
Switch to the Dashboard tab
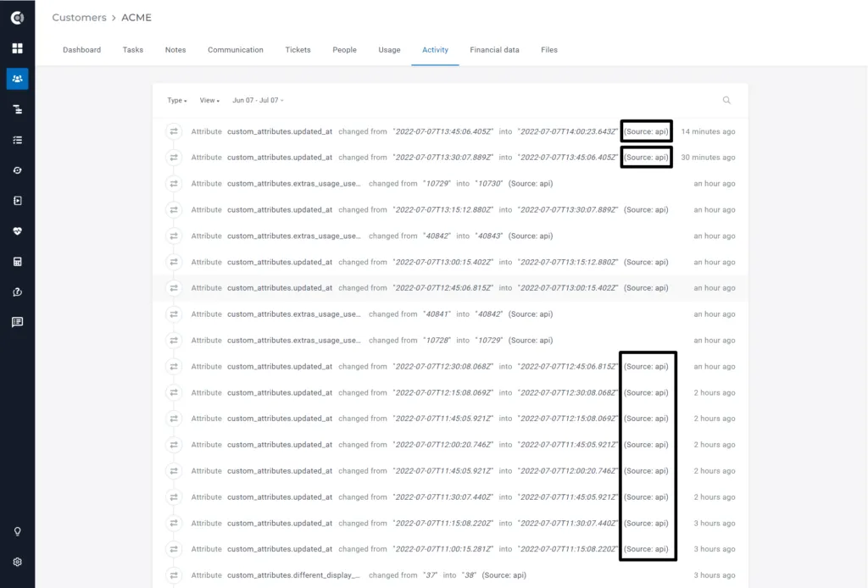[x=82, y=50]
